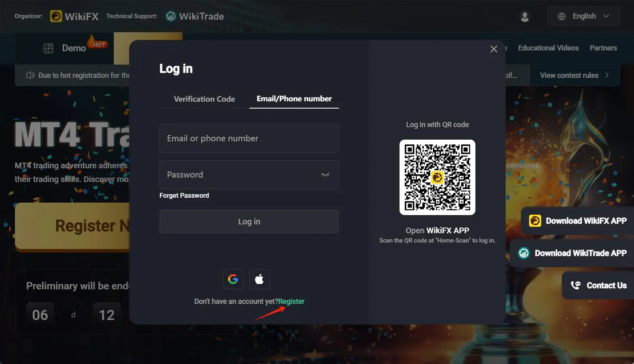Image resolution: width=634 pixels, height=364 pixels.
Task: Close the Log in dialog
Action: [494, 49]
